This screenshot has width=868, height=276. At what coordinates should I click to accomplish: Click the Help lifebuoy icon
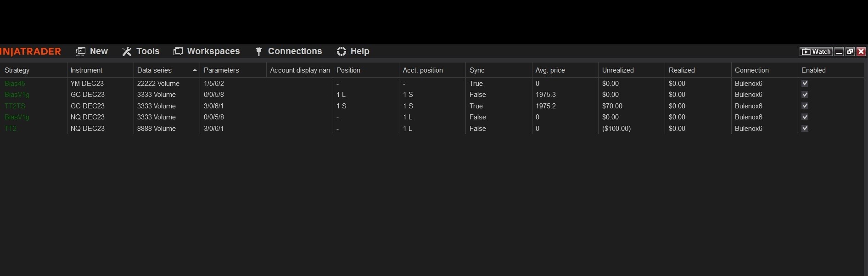[x=342, y=51]
